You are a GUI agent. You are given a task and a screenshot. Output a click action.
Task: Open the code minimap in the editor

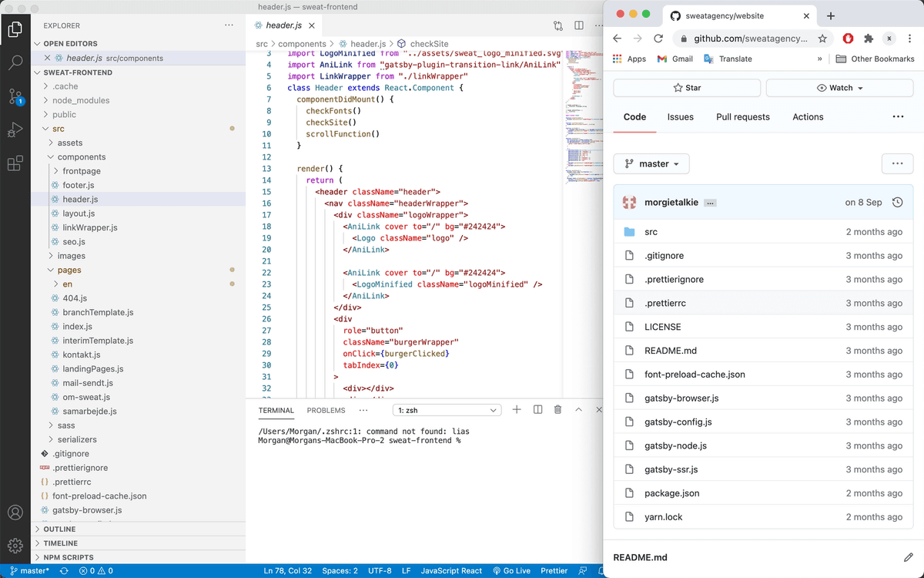583,116
